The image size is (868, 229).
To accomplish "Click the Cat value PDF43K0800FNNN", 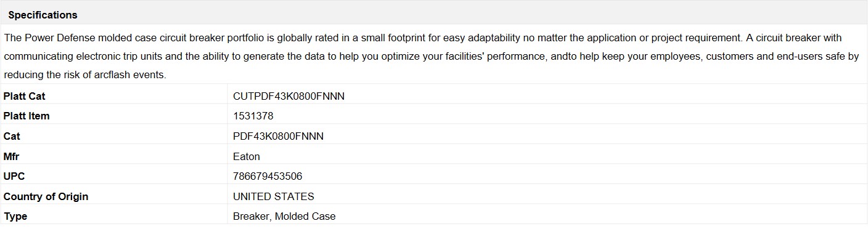I will click(278, 136).
